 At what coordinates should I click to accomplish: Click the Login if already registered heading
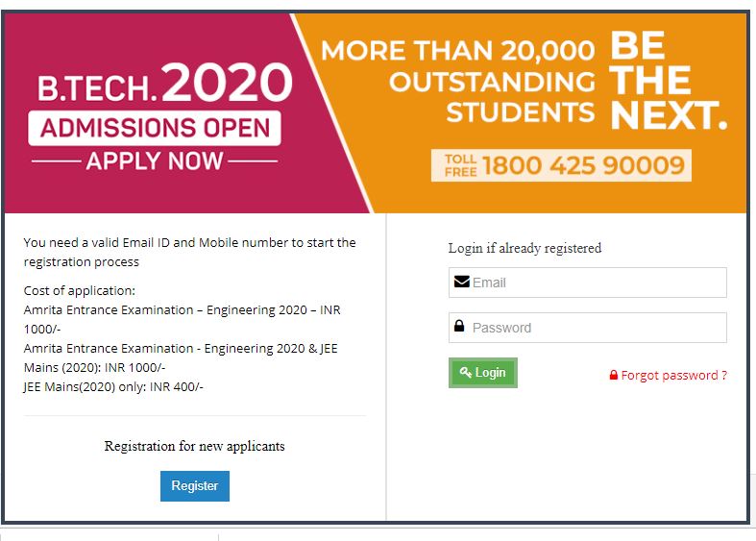click(x=524, y=248)
